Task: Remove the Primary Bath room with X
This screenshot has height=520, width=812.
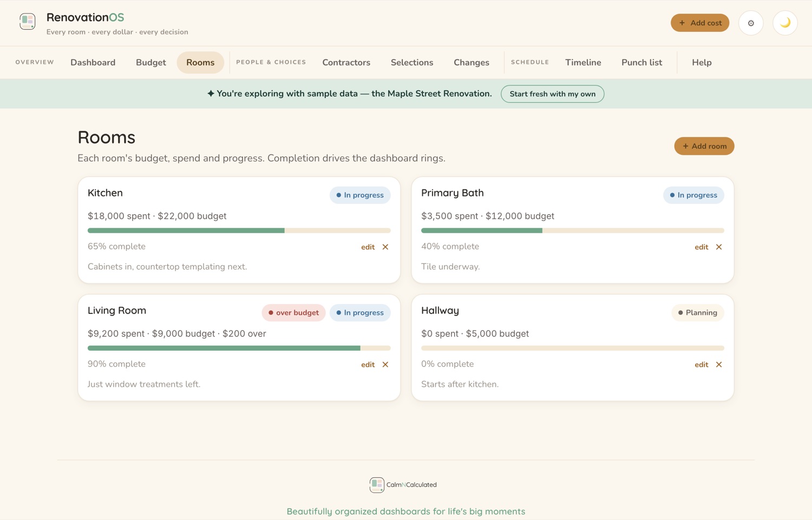Action: [x=719, y=247]
